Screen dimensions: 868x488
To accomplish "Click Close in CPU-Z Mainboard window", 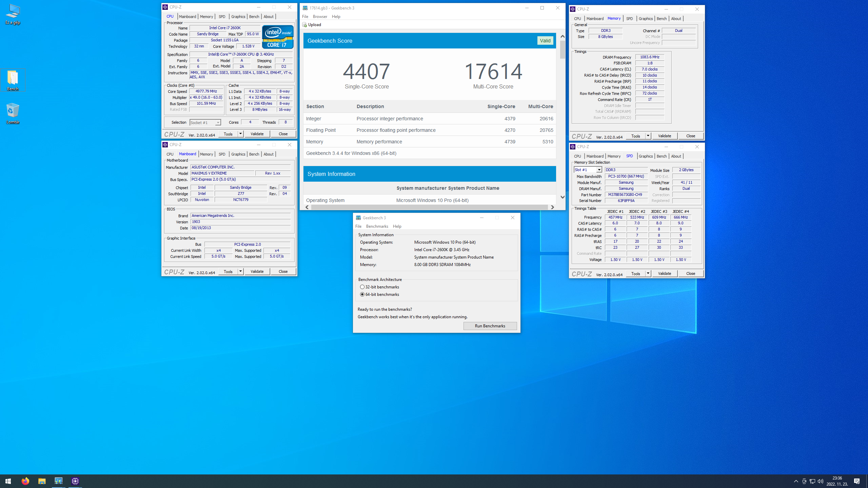I will [x=283, y=271].
